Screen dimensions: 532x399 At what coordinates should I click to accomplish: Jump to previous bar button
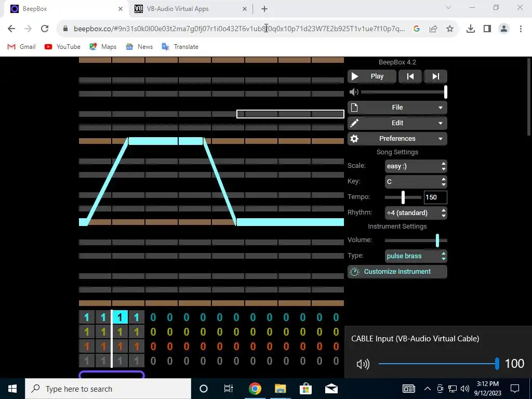coord(410,76)
